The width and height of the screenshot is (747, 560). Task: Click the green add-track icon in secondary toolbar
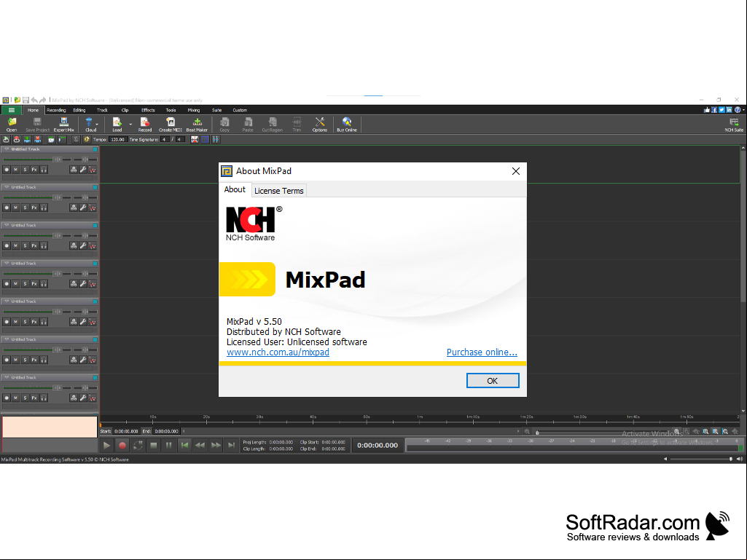point(27,140)
